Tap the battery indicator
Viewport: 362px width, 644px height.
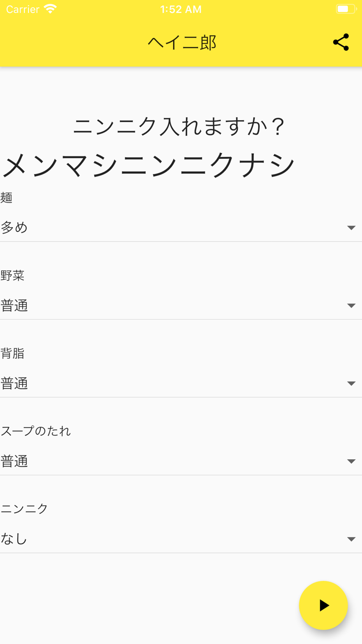pos(346,8)
